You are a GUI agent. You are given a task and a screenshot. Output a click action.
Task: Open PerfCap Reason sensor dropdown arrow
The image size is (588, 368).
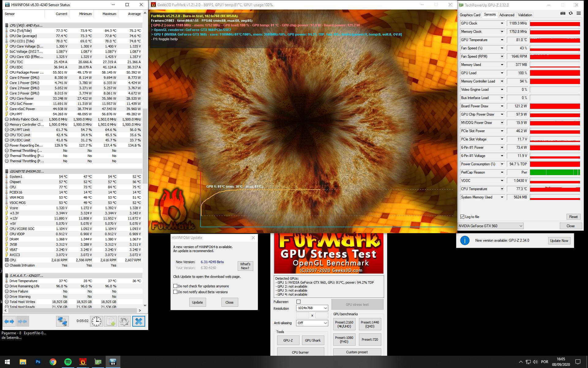pyautogui.click(x=502, y=172)
